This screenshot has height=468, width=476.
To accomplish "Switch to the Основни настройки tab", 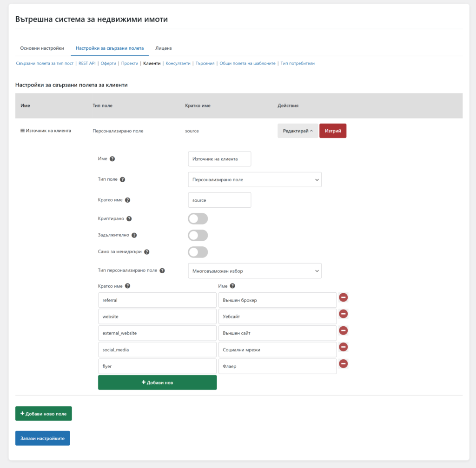I will point(42,48).
